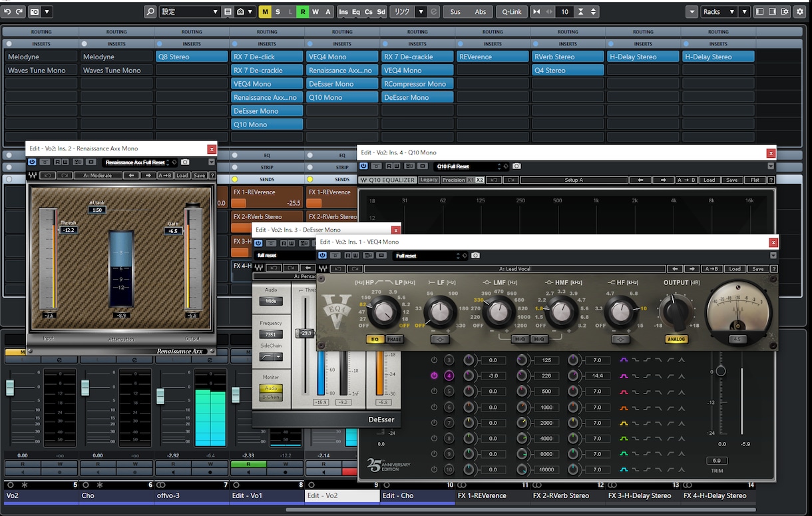Click the Waves logo in Renaissance Axx toolbar
The image size is (812, 516).
32,176
